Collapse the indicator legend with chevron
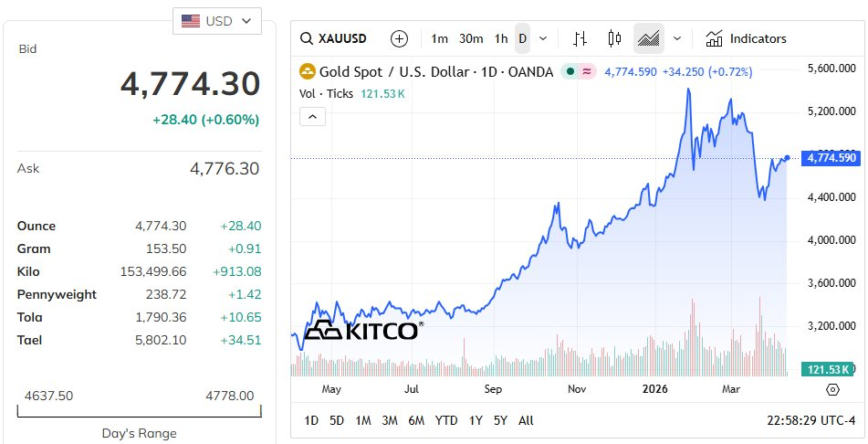Image resolution: width=868 pixels, height=444 pixels. pyautogui.click(x=312, y=116)
